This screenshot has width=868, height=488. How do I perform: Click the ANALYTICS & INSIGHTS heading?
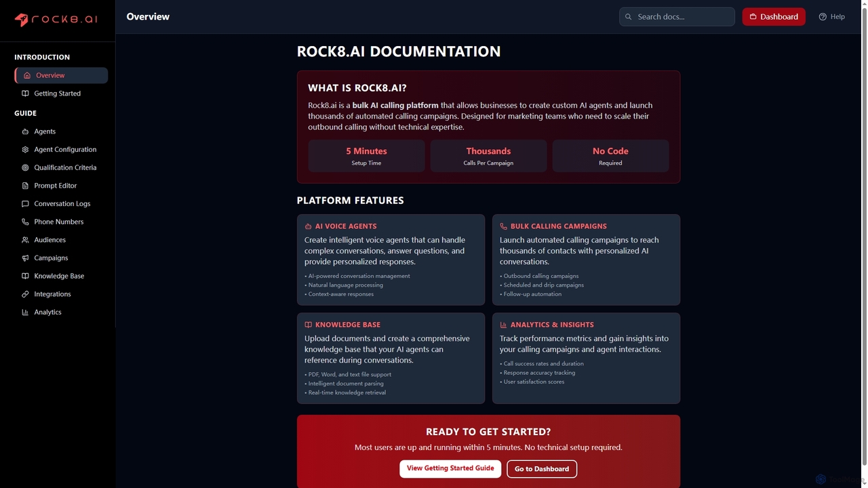coord(552,325)
